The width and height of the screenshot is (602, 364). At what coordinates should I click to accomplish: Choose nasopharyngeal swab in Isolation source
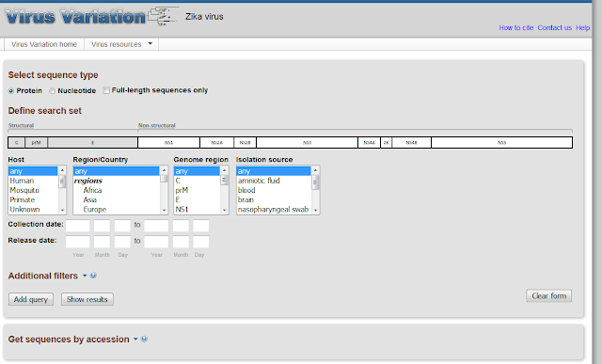click(x=274, y=209)
